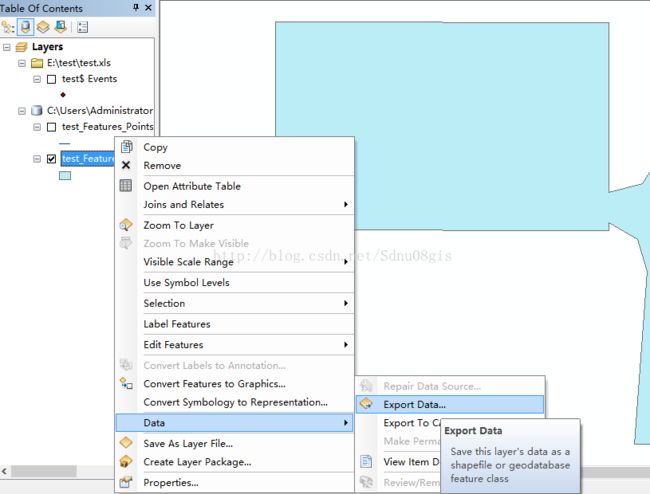Screen dimensions: 650x494
Task: Choose Convert Symbology to Representation
Action: (235, 402)
